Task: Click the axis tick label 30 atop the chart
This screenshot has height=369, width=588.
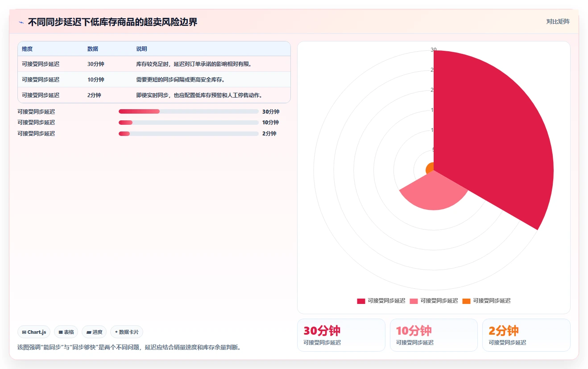Action: point(434,50)
